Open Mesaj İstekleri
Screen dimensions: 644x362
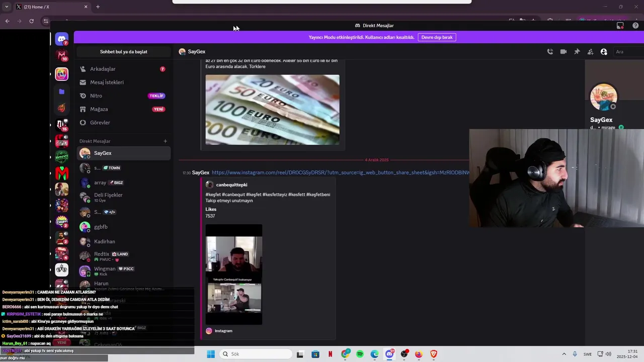coord(123,82)
